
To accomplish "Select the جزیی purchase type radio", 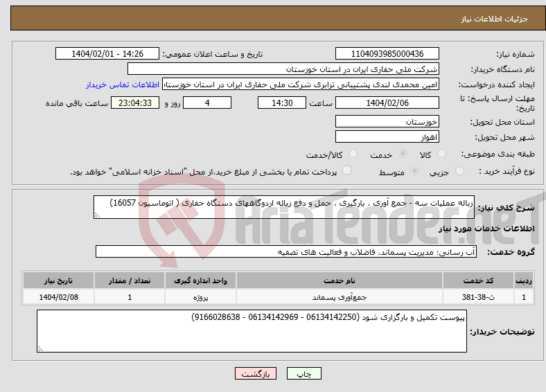I will (x=459, y=170).
